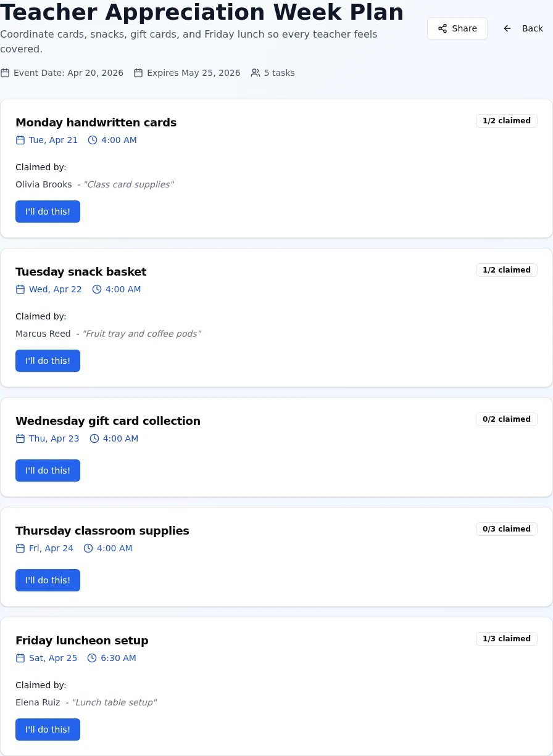Viewport: 553px width, 756px height.
Task: Volunteer for Wednesday gift card collection
Action: (48, 470)
